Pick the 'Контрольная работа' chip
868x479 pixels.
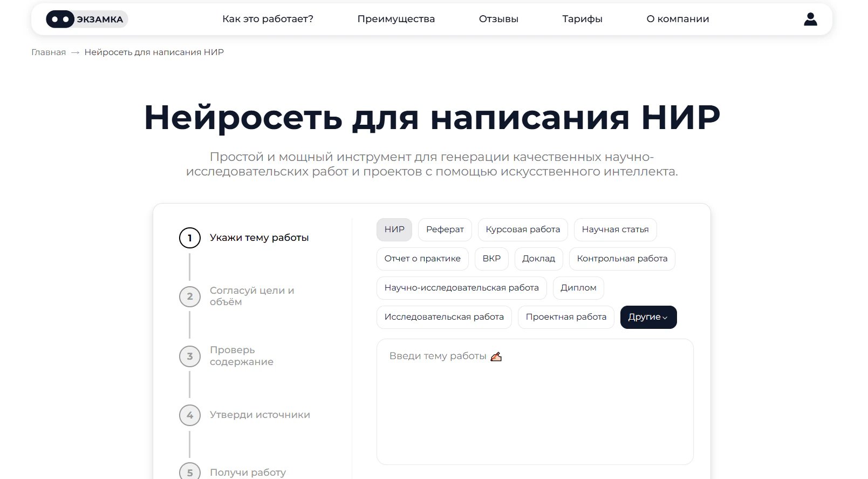[x=622, y=259]
